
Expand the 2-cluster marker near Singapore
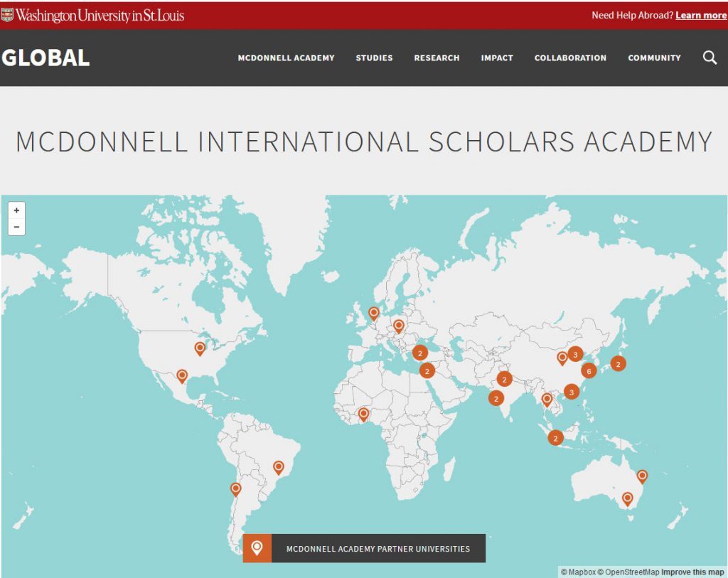click(555, 438)
